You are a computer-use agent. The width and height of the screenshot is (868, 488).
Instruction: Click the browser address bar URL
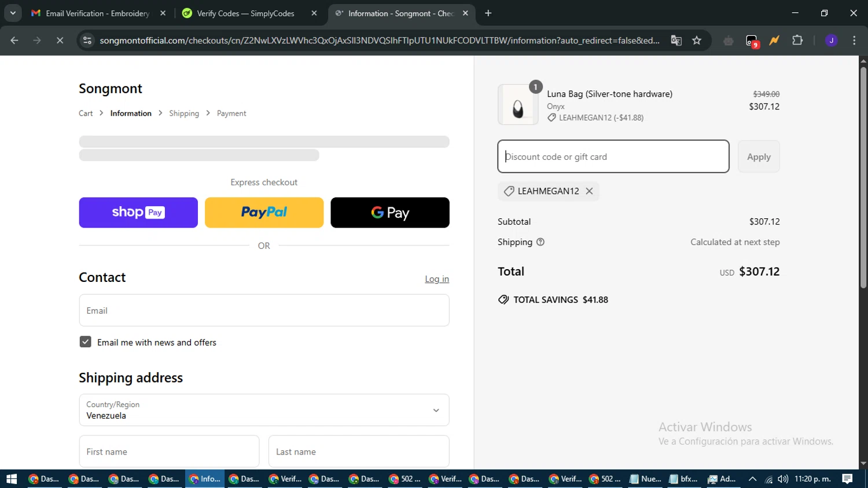point(380,41)
